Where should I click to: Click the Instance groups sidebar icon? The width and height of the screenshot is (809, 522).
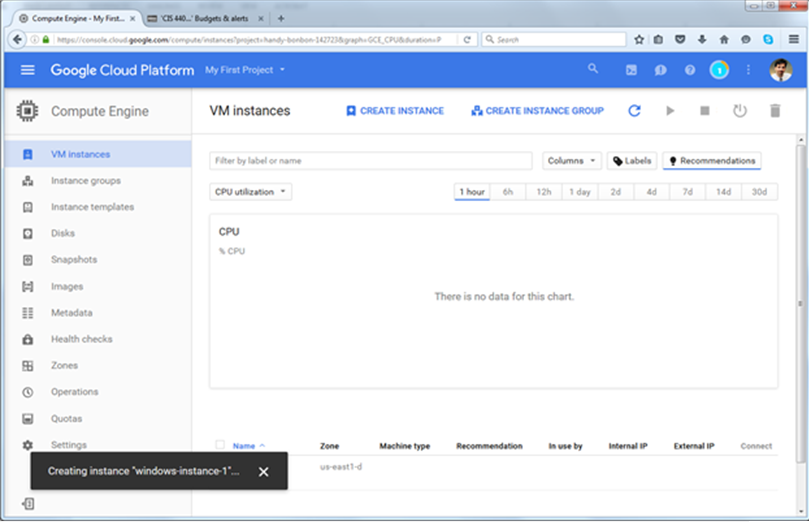tap(28, 181)
